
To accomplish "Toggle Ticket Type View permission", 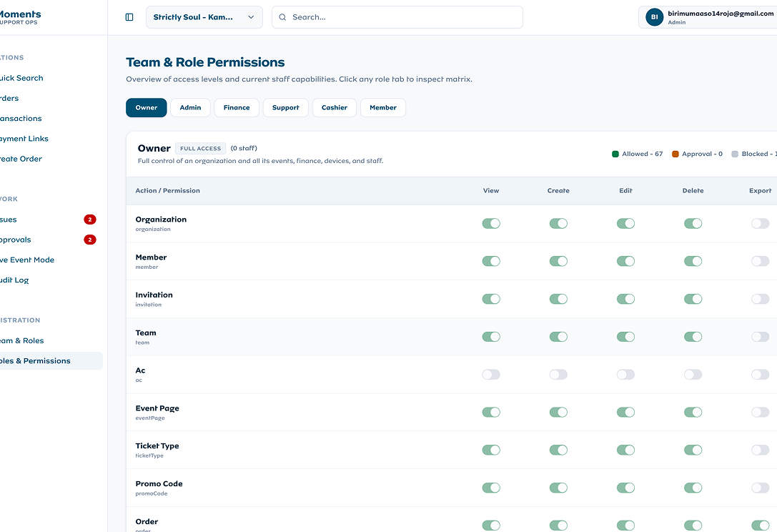I will (491, 450).
